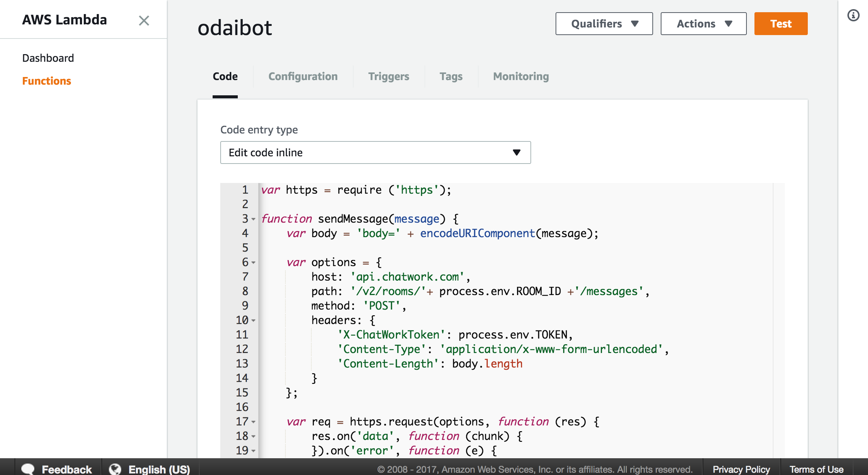This screenshot has width=868, height=475.
Task: Open the Terms of Use link
Action: coord(816,469)
